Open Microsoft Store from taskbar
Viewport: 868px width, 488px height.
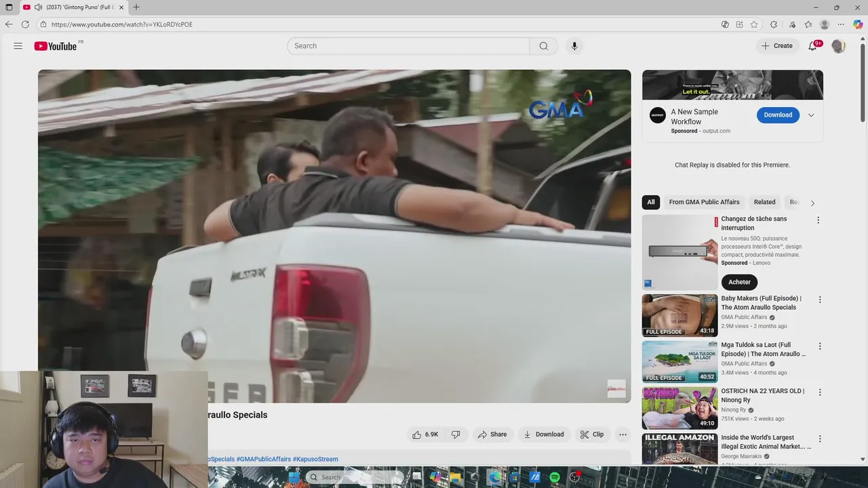[x=515, y=477]
